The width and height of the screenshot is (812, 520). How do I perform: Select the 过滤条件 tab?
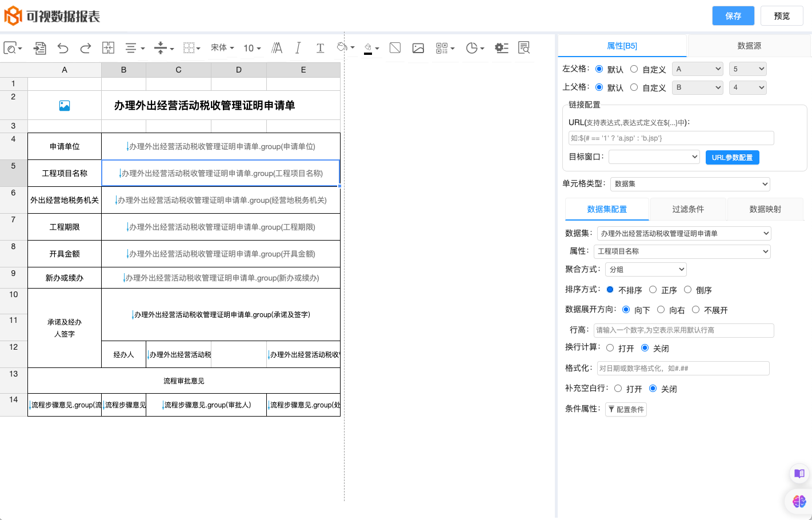[x=688, y=209]
